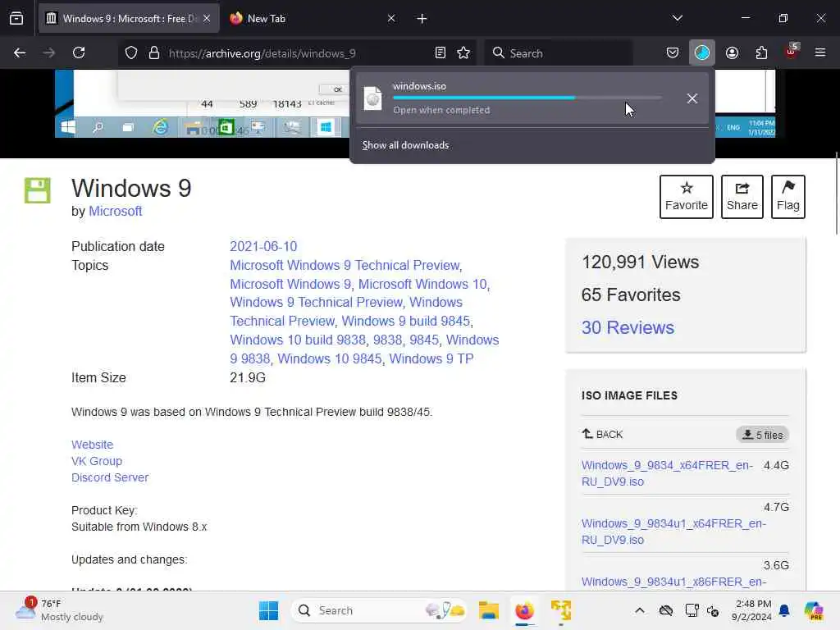Favorite this Windows 9 item
Screen dimensions: 840x630
click(x=687, y=197)
